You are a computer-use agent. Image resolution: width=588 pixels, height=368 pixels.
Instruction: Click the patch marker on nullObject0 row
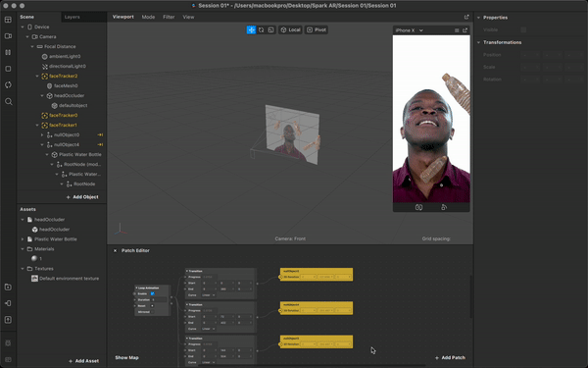pos(100,134)
